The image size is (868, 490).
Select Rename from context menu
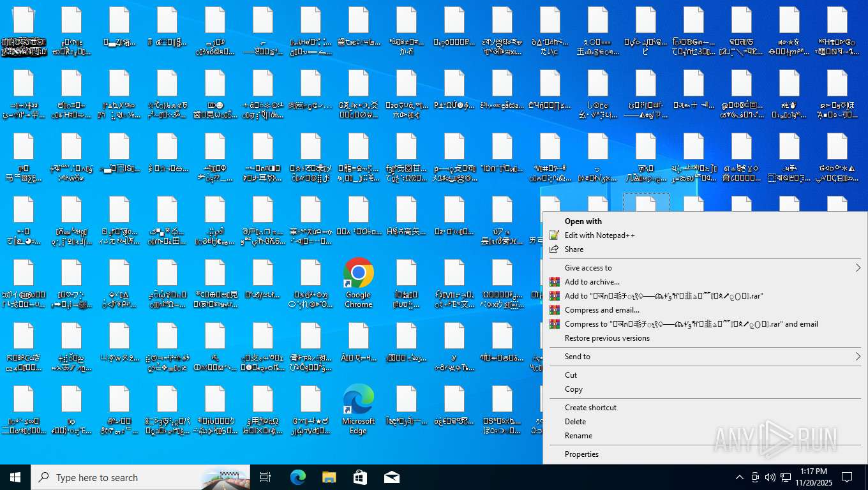(705, 436)
